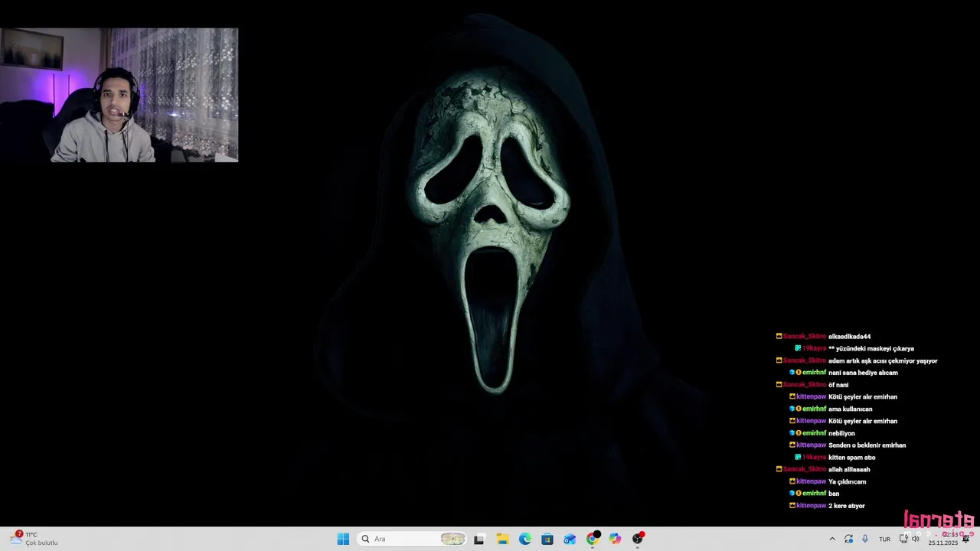Click the 'Çok bulutlu' weather text

[41, 543]
